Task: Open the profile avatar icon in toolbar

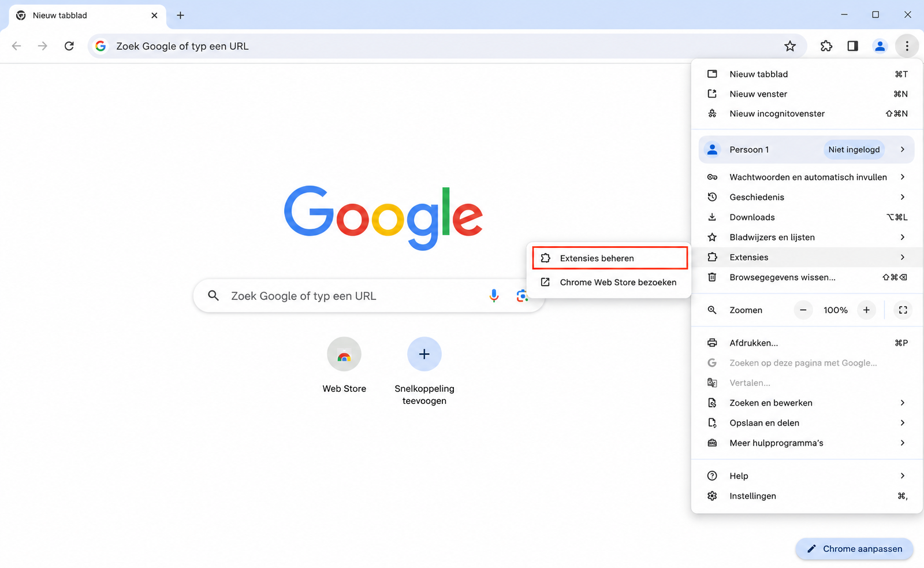Action: (880, 46)
